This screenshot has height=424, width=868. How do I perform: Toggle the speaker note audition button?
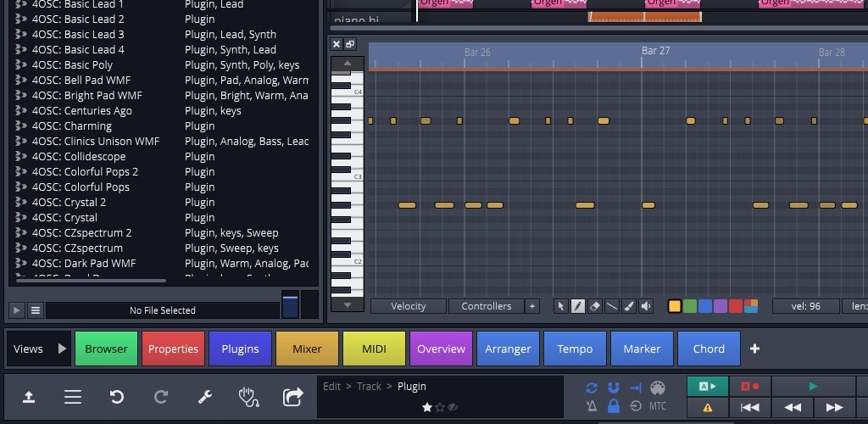646,306
